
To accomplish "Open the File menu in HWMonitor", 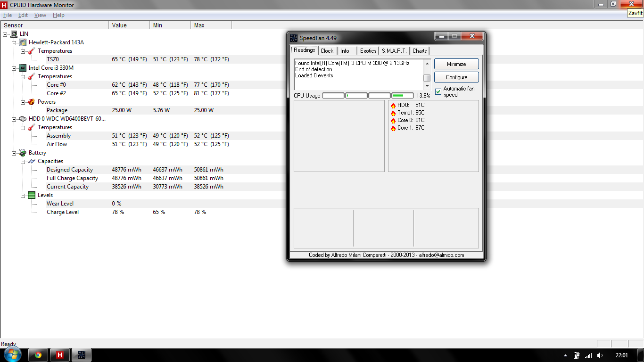I will click(x=8, y=15).
